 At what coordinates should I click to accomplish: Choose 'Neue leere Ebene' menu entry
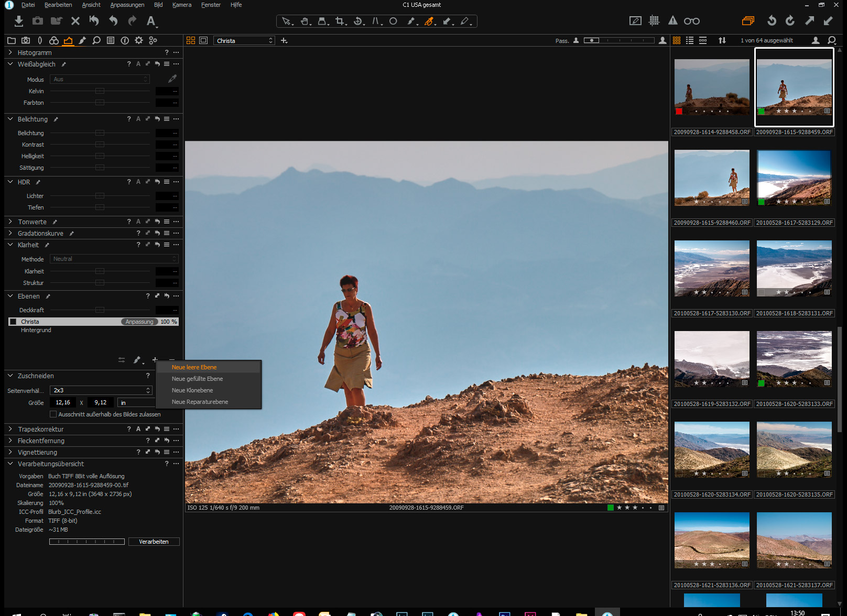209,367
